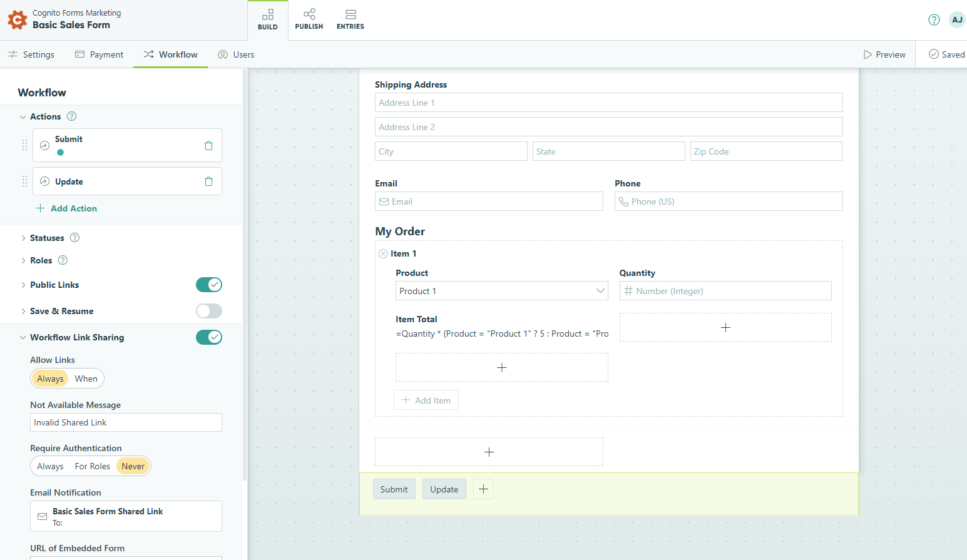Viewport: 967px width, 560px height.
Task: Turn off the Public Links toggle
Action: pos(209,285)
